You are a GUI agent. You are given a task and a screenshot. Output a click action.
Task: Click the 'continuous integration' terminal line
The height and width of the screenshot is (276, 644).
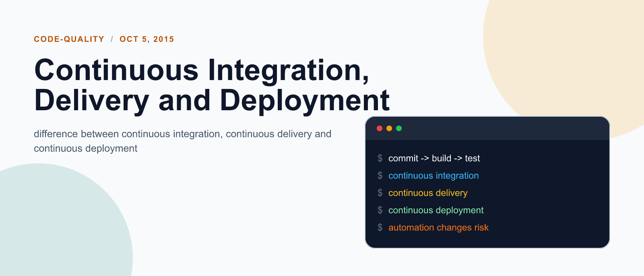(x=433, y=175)
